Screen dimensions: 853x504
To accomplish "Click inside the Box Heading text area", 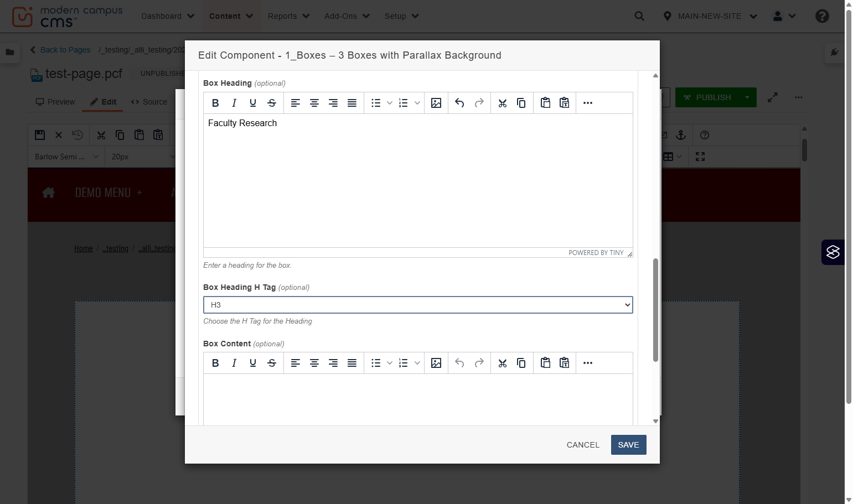I will click(x=418, y=180).
